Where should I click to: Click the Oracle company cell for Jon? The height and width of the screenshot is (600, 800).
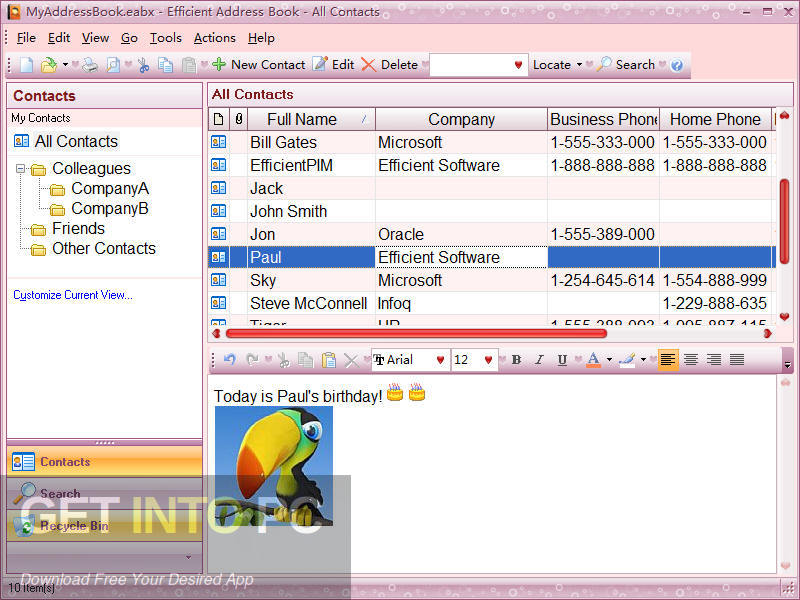461,234
